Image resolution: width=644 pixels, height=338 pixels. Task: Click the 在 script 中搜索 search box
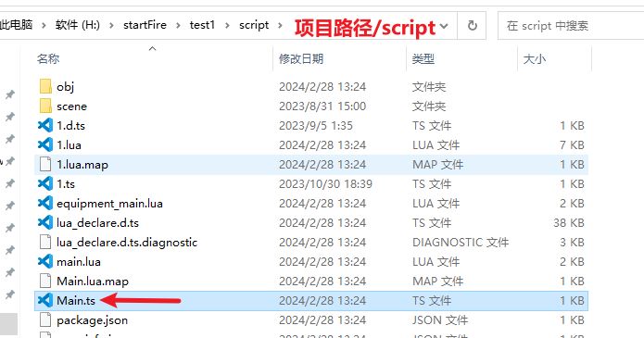tap(571, 26)
